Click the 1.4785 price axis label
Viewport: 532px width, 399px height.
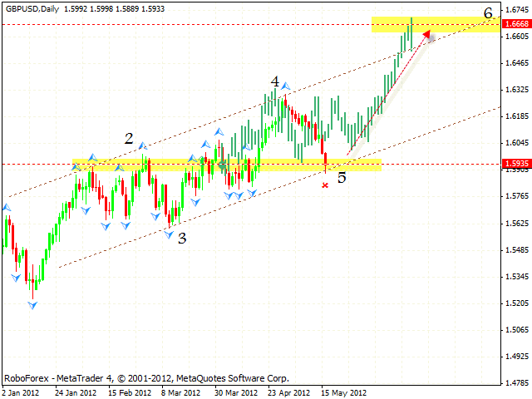(x=516, y=383)
